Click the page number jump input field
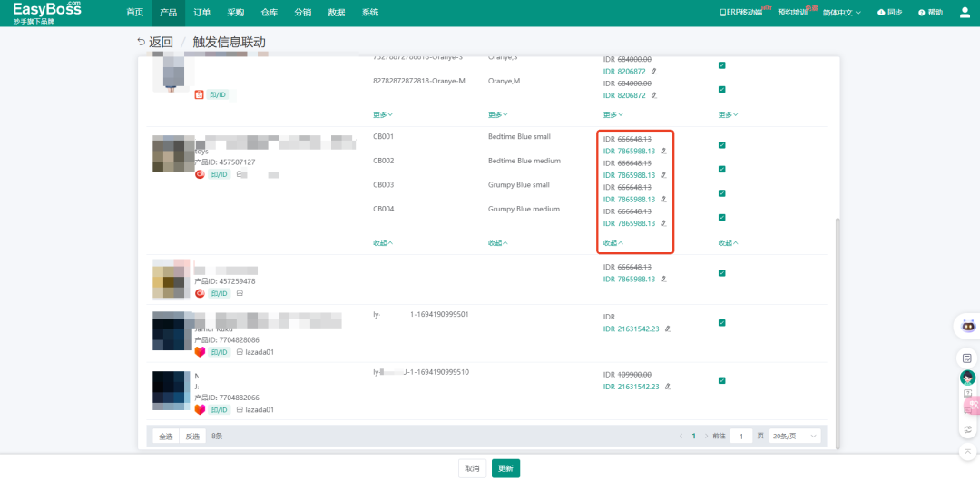The height and width of the screenshot is (481, 980). [x=741, y=436]
